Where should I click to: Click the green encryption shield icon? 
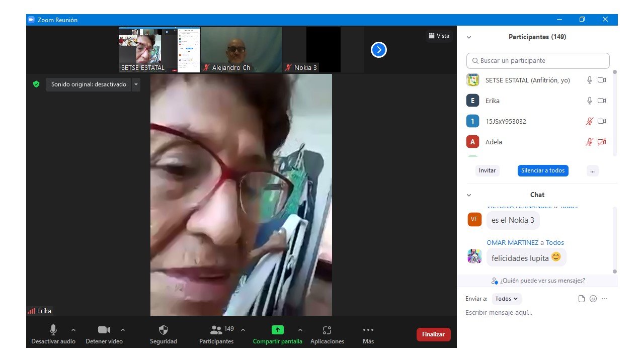(36, 84)
